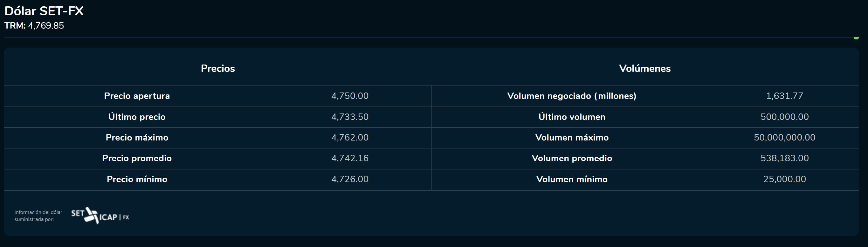This screenshot has height=247, width=868.
Task: Click the opening price value 4,750.00
Action: tap(350, 96)
